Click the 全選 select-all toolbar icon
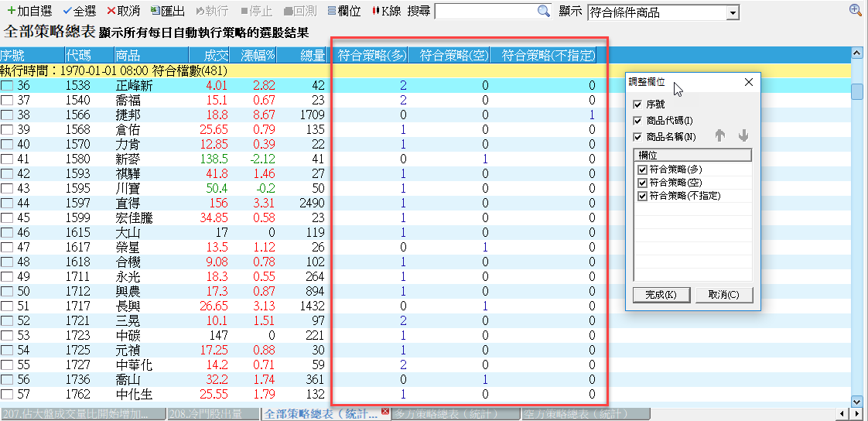Screen dimensions: 868x421 pos(67,12)
